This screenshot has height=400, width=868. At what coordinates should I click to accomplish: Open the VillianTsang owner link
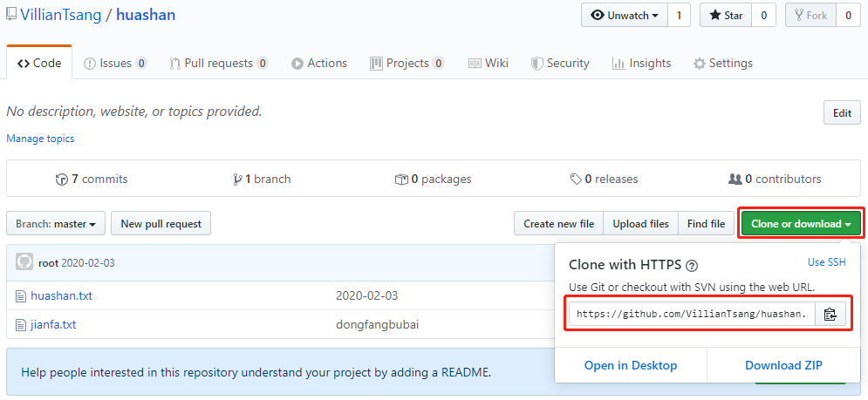(61, 15)
